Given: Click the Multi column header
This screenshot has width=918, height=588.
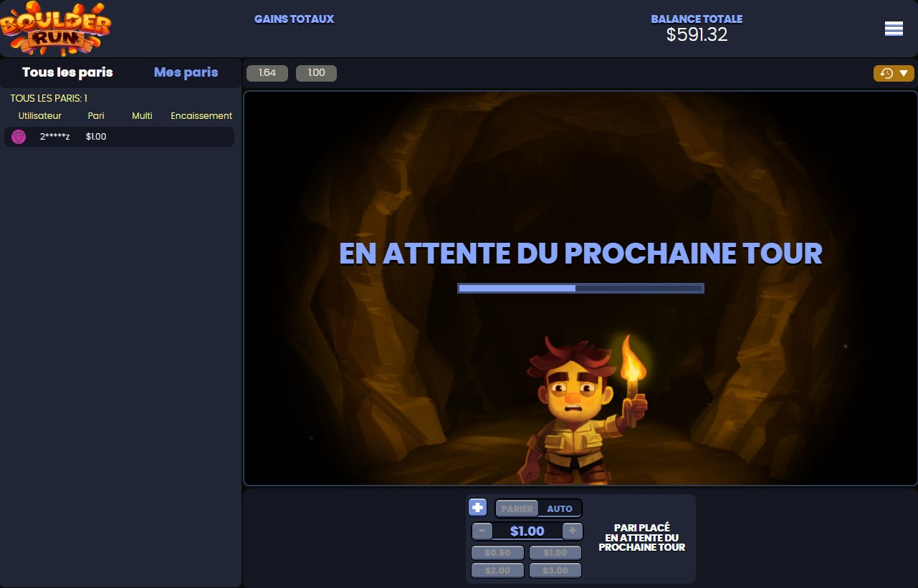Looking at the screenshot, I should 142,116.
